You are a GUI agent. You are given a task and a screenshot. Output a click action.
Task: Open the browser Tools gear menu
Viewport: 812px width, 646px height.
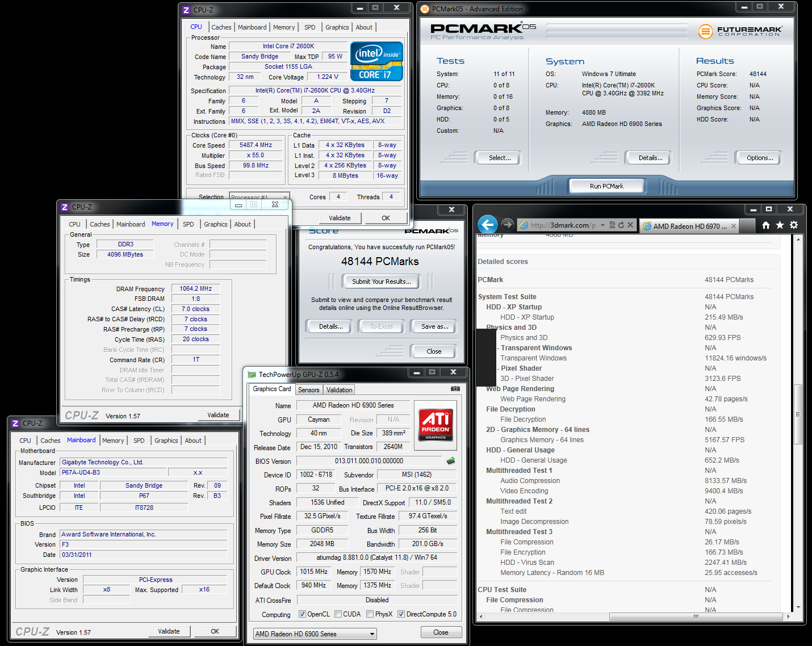click(x=794, y=225)
